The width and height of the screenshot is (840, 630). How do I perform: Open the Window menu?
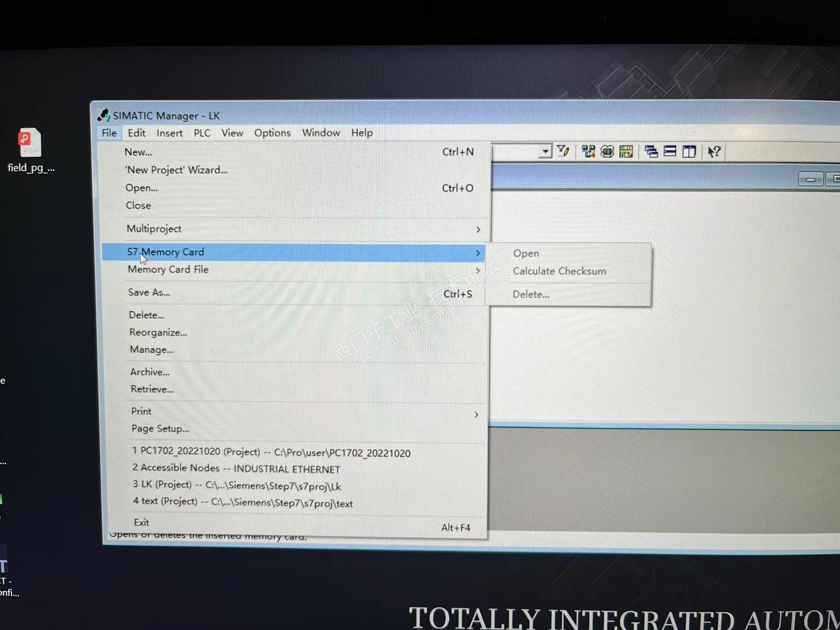tap(321, 133)
